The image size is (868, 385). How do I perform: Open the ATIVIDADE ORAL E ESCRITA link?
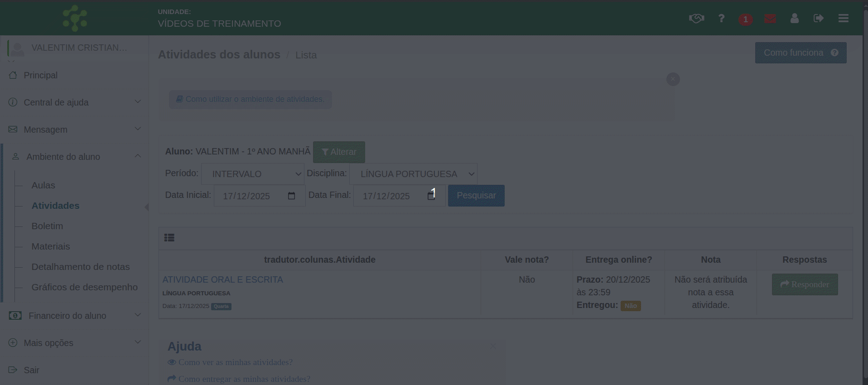[222, 280]
